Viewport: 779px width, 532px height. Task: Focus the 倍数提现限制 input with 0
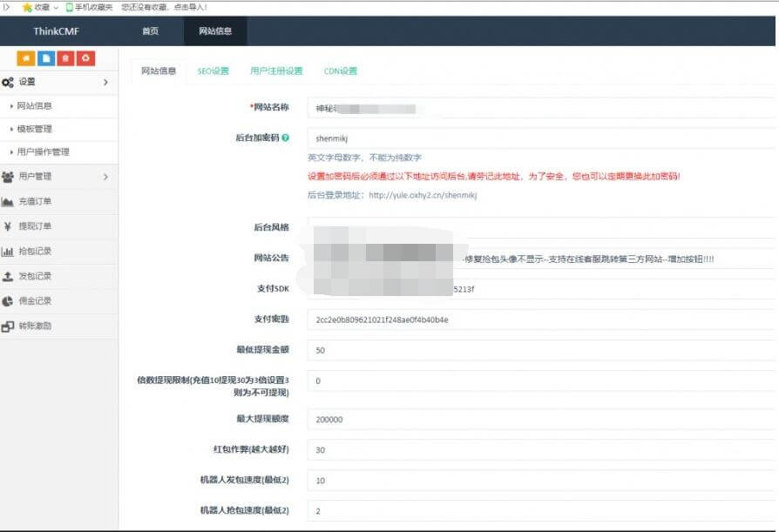click(541, 380)
